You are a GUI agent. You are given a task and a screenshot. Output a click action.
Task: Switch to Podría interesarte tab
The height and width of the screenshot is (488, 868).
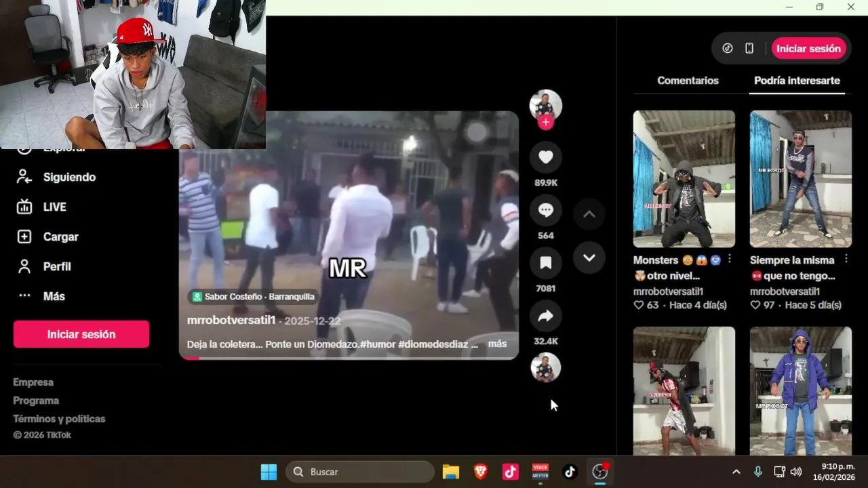click(797, 81)
